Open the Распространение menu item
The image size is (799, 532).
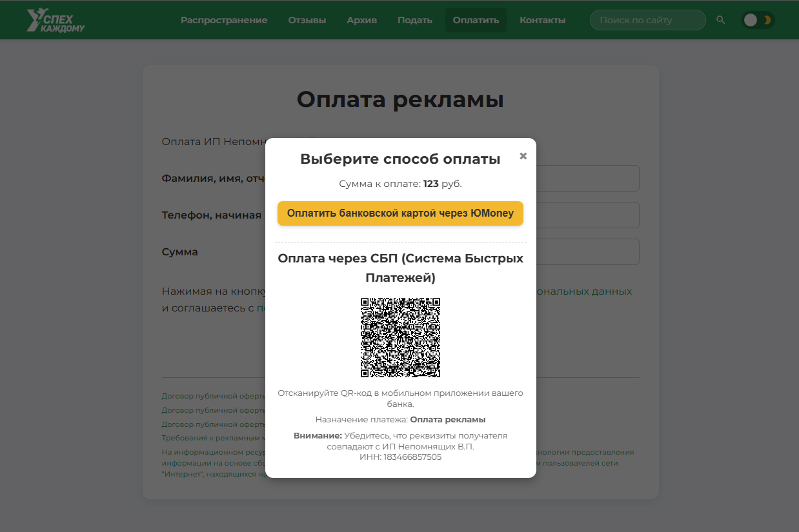[x=224, y=20]
